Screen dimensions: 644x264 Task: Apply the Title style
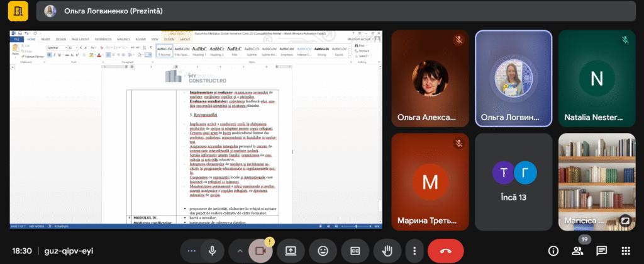pos(234,52)
